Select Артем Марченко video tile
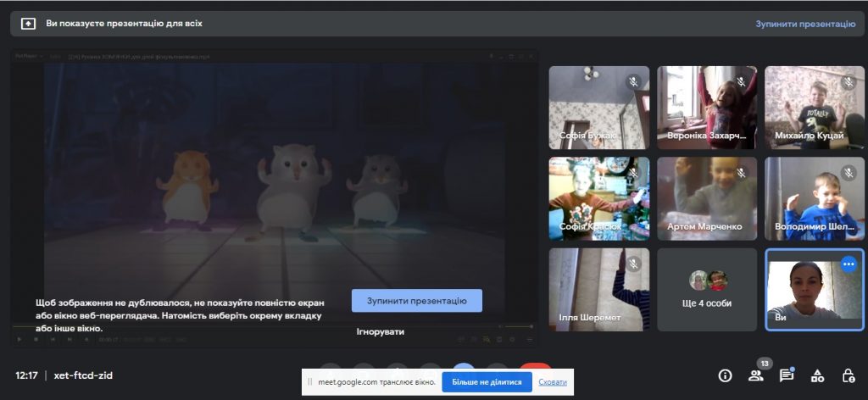Viewport: 868px width, 400px height. point(707,198)
